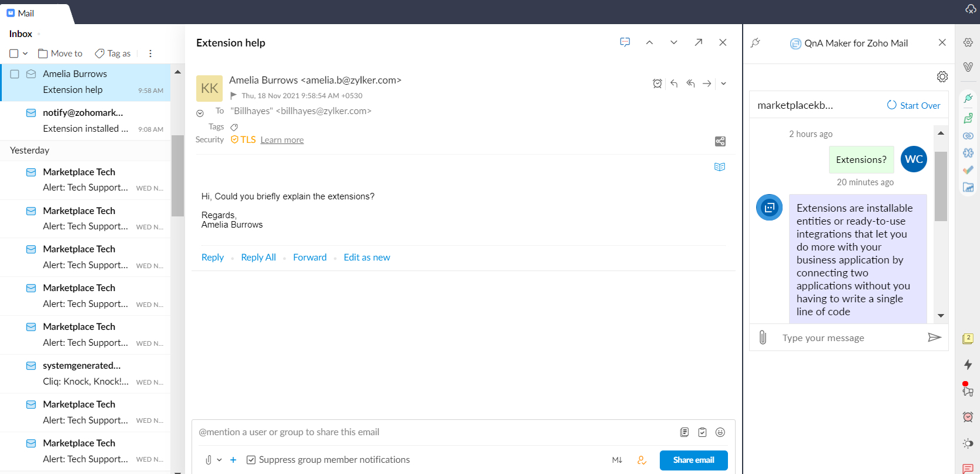Click the forward arrow icon in email header

(x=707, y=84)
